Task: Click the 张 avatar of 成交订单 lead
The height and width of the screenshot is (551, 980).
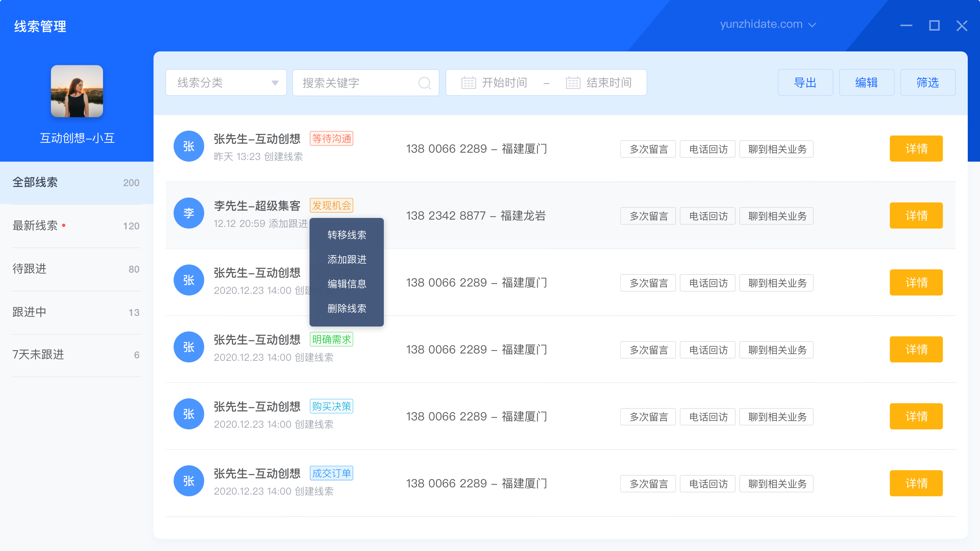Action: tap(189, 481)
